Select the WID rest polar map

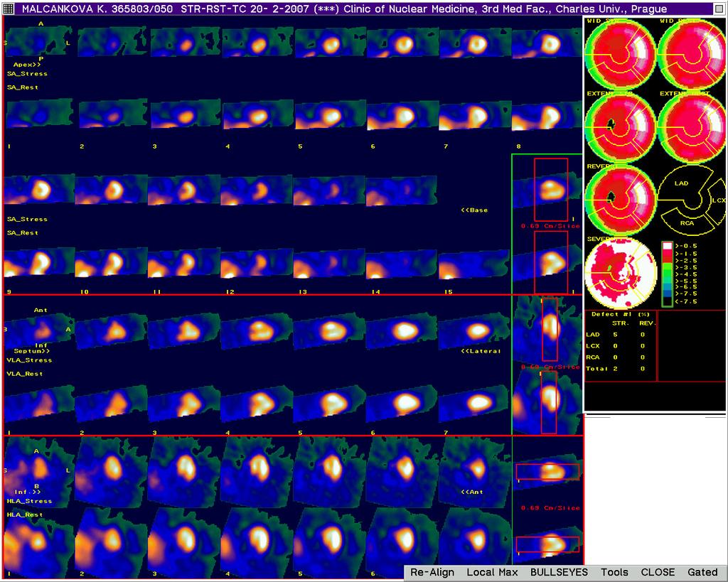[692, 55]
